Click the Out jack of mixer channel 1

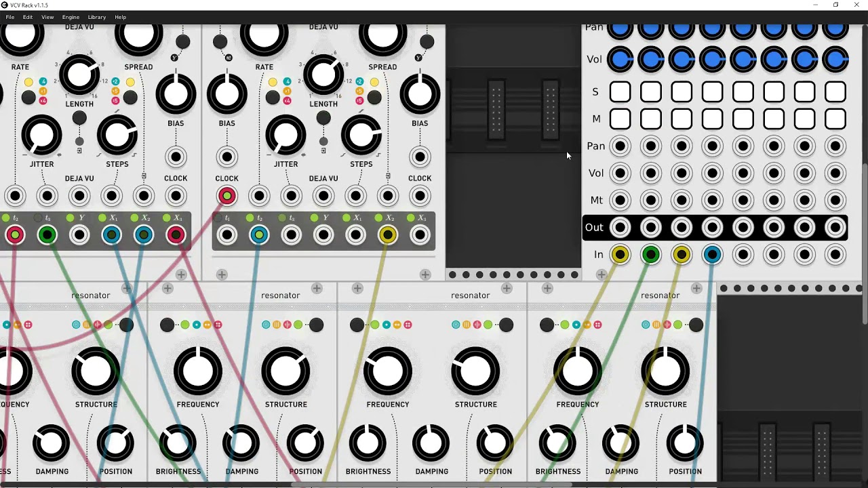click(620, 227)
